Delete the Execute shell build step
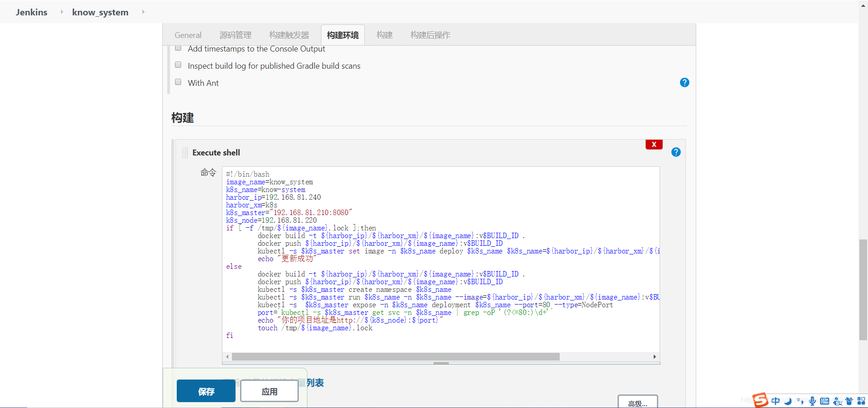868x408 pixels. tap(654, 145)
